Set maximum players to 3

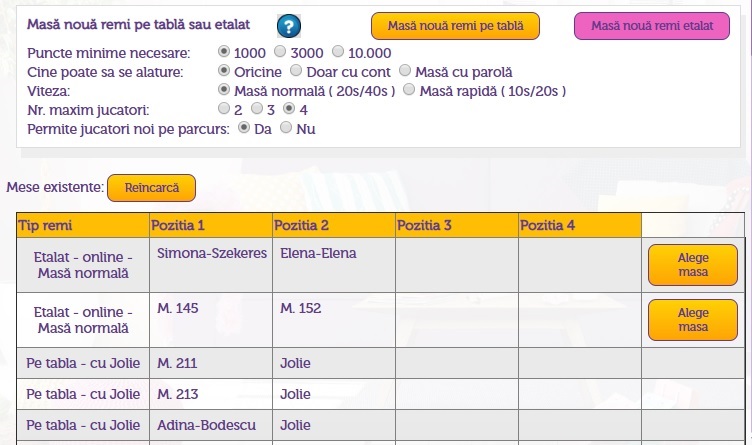point(257,108)
